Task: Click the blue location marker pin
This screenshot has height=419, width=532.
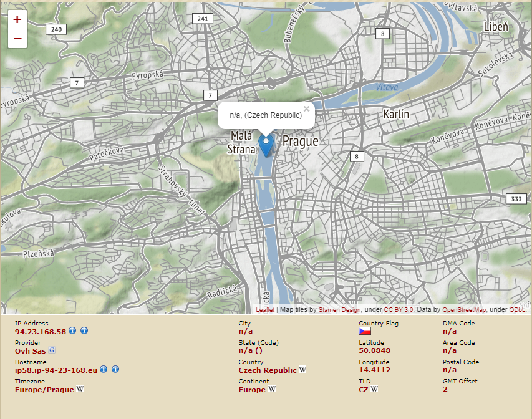Action: 266,145
